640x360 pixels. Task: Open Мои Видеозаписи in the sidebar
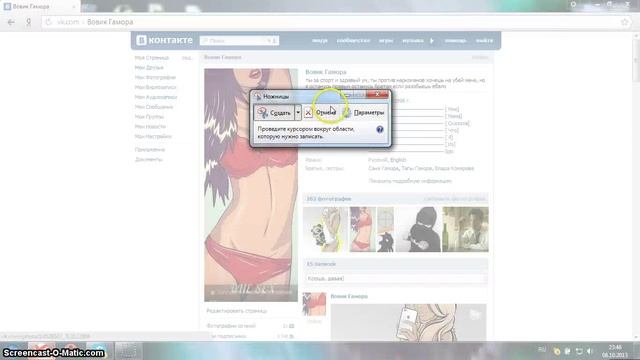click(x=156, y=87)
